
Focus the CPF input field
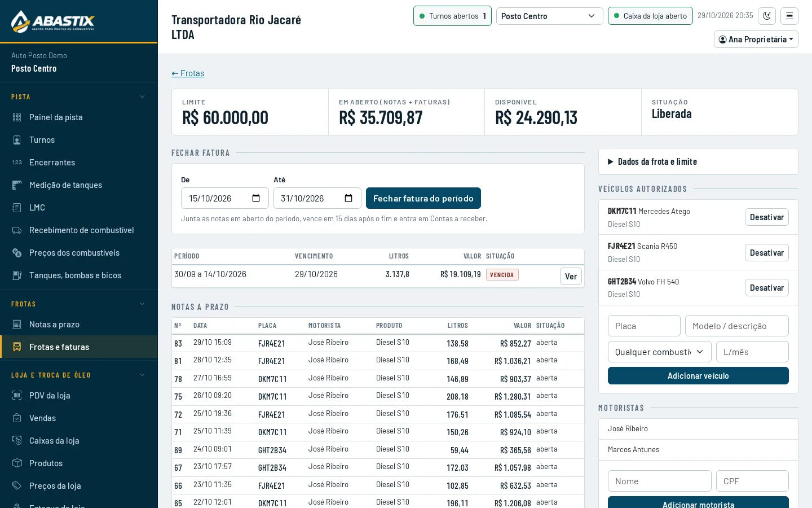click(x=752, y=481)
